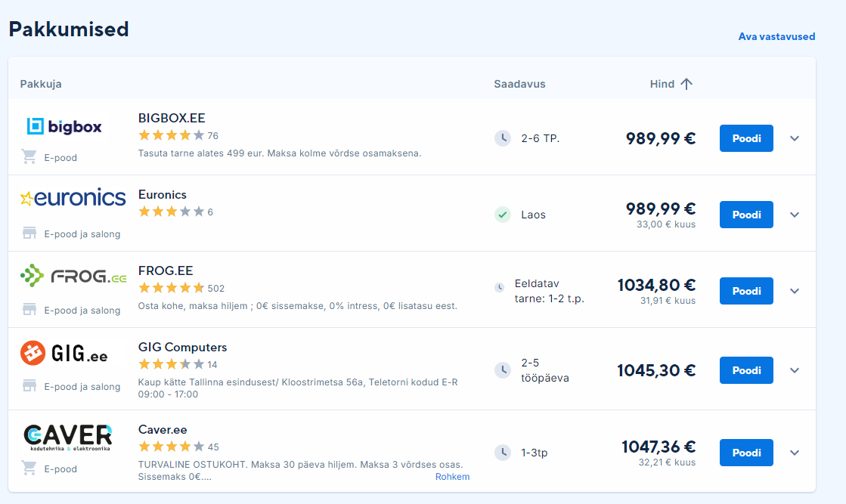
Task: Click the 32,21 € kuus monthly payment
Action: pyautogui.click(x=668, y=462)
